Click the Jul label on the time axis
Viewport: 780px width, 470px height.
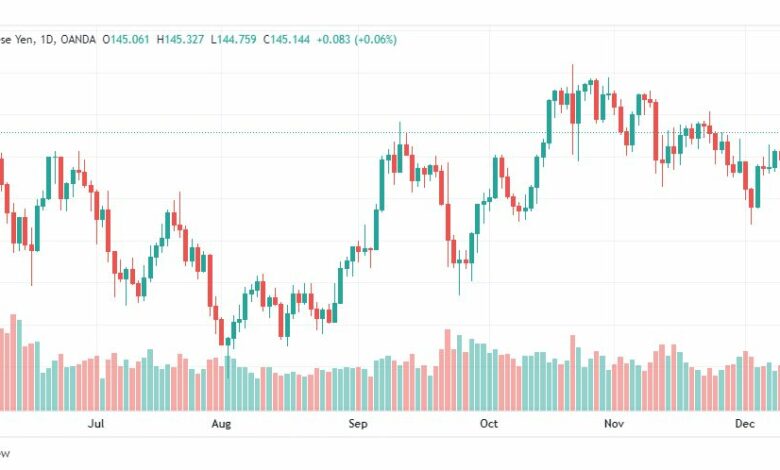click(x=96, y=424)
